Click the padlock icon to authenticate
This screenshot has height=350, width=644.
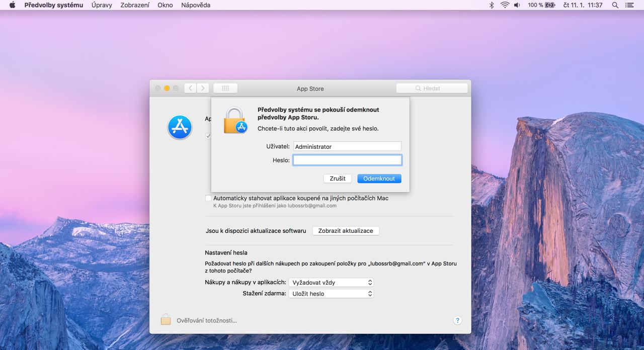tap(166, 319)
